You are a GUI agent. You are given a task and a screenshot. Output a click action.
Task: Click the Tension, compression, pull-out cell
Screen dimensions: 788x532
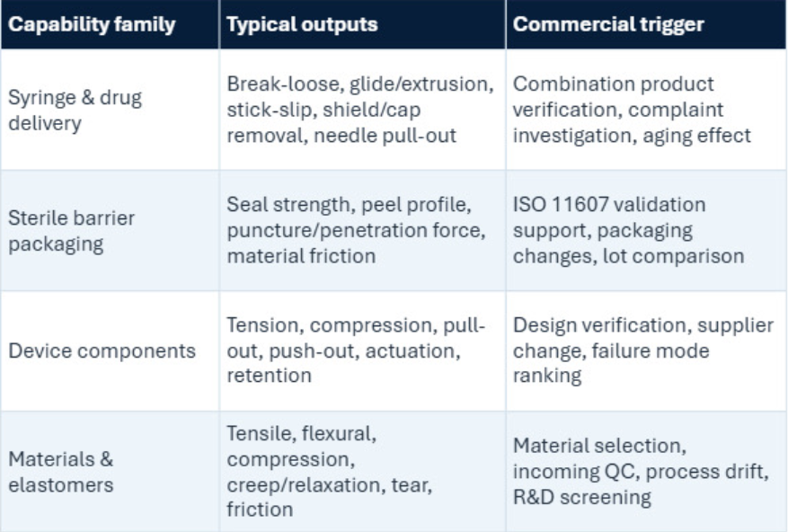362,351
